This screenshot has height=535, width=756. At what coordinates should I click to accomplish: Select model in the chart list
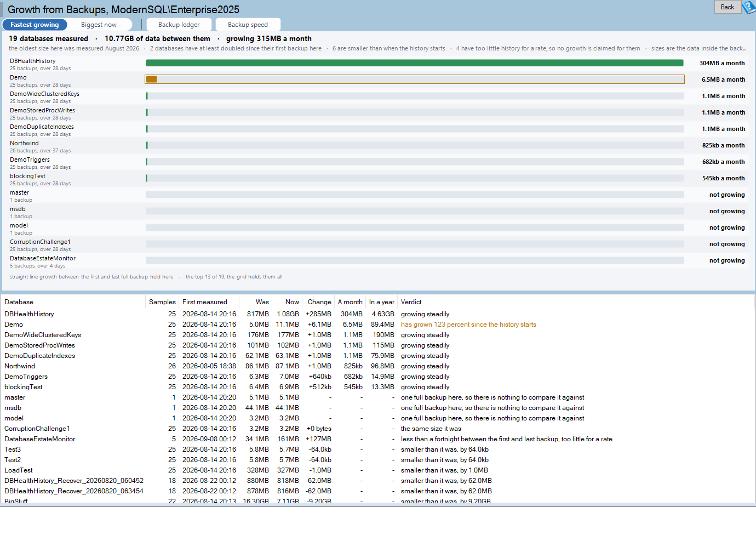coord(19,225)
